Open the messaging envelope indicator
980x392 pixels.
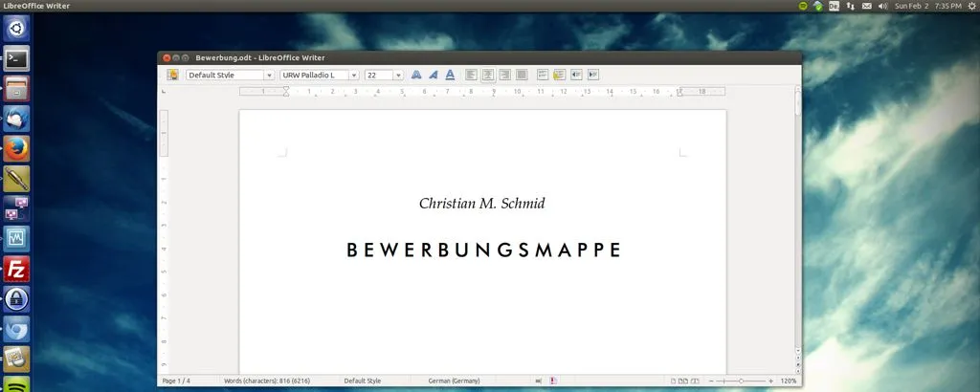point(866,6)
